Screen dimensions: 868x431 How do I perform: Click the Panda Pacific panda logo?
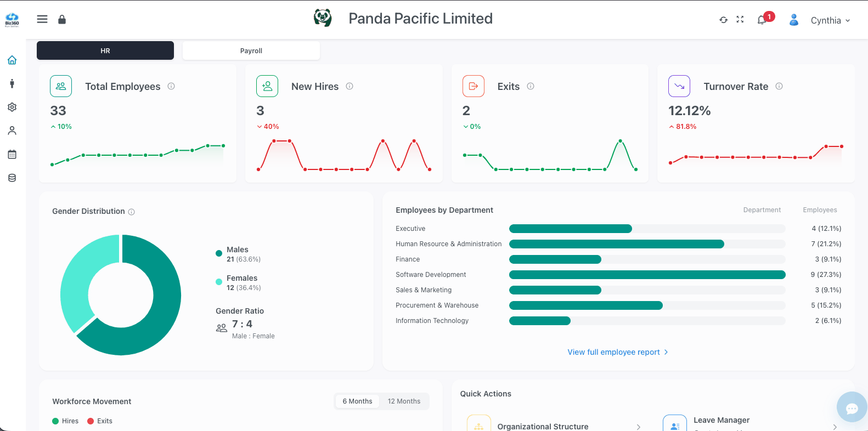(323, 18)
